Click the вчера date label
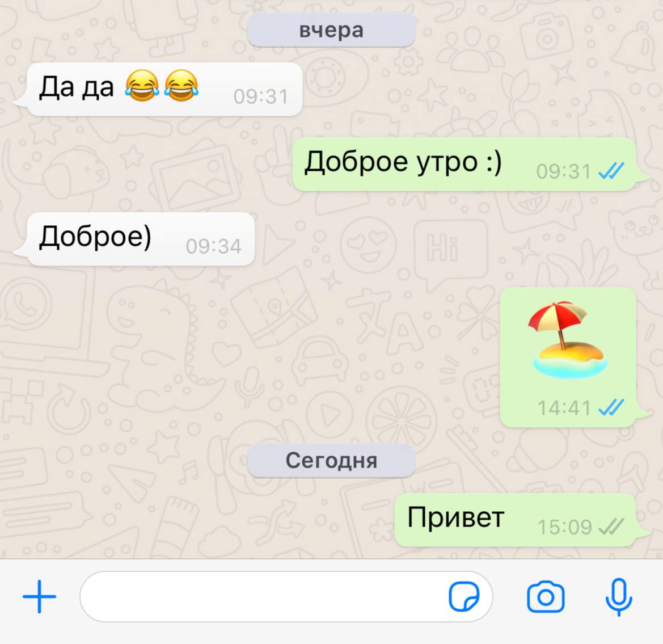This screenshot has height=644, width=663. (x=331, y=30)
